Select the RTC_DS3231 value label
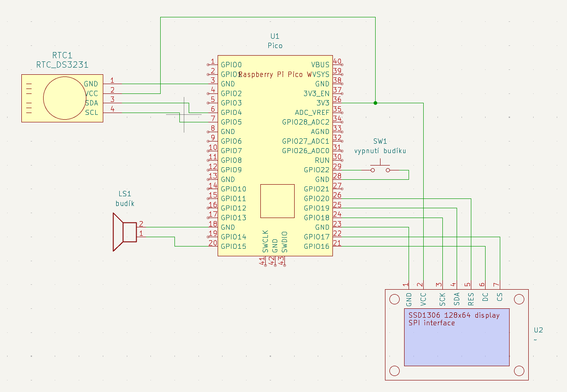The image size is (567, 392). pos(62,65)
